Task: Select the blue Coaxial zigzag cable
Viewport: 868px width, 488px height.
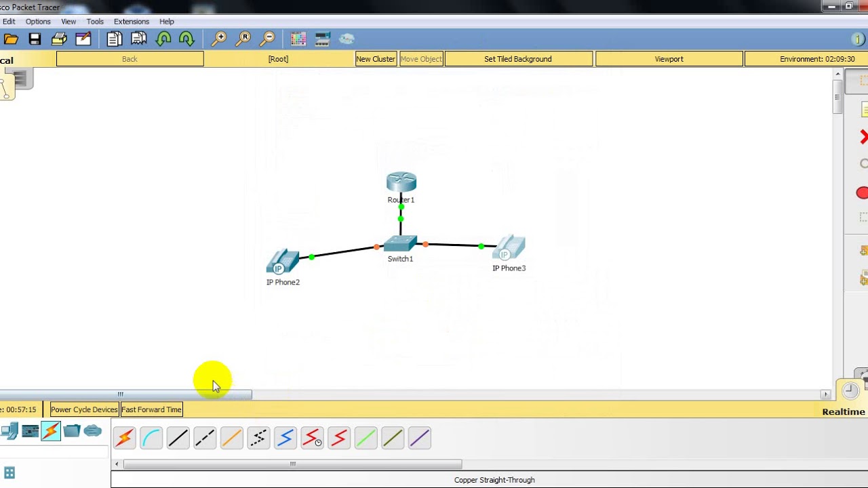Action: 285,439
